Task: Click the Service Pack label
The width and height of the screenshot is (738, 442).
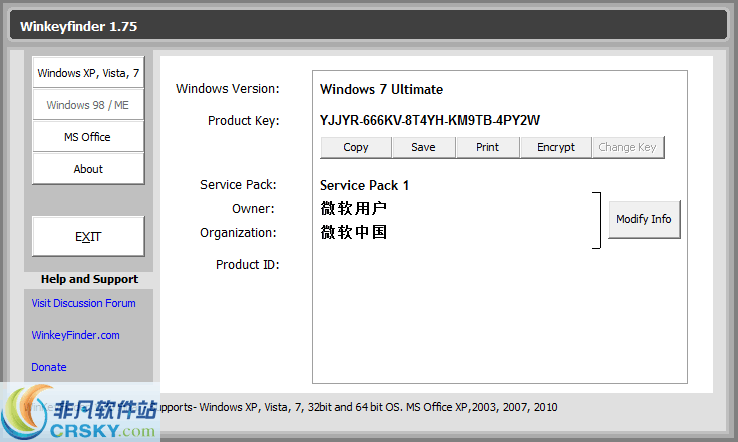Action: (x=238, y=185)
